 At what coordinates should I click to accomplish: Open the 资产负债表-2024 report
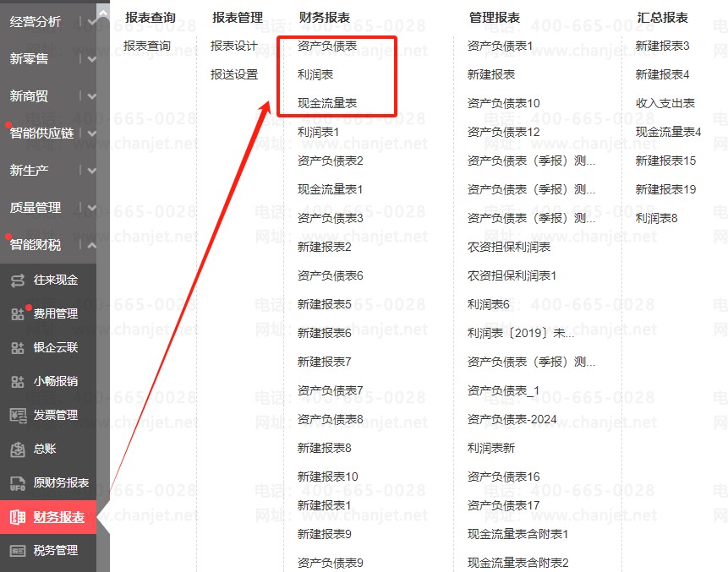(512, 419)
